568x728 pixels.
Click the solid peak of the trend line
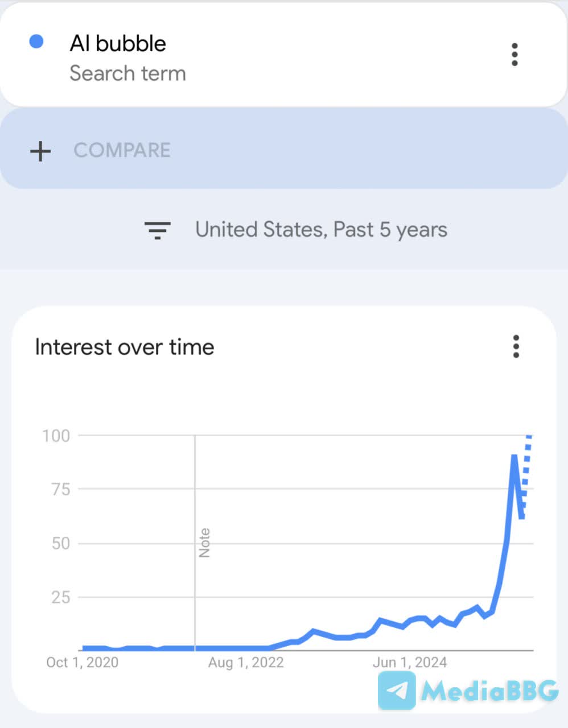coord(514,458)
